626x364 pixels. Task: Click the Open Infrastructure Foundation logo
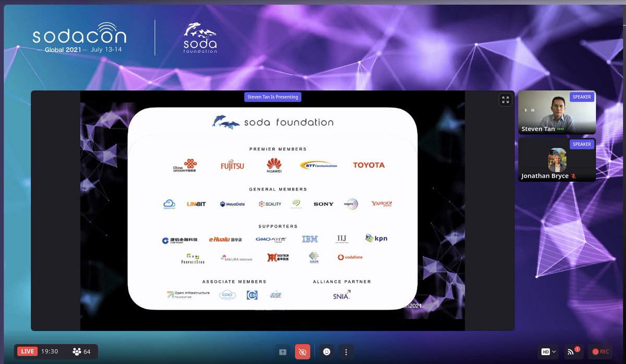point(188,295)
